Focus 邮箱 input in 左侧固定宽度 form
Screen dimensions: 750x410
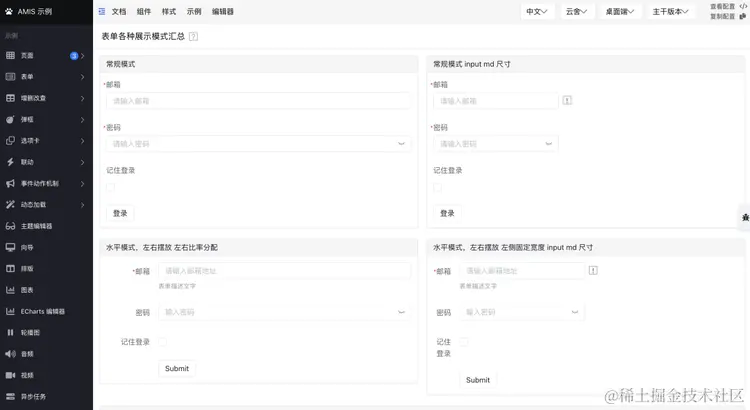[522, 271]
